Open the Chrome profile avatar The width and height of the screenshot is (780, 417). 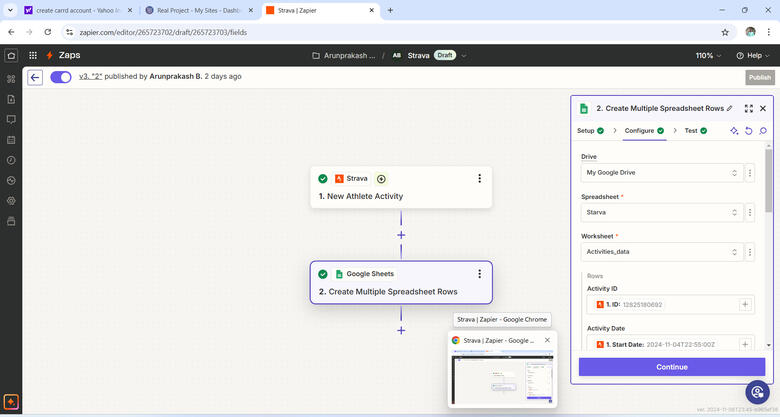click(750, 32)
